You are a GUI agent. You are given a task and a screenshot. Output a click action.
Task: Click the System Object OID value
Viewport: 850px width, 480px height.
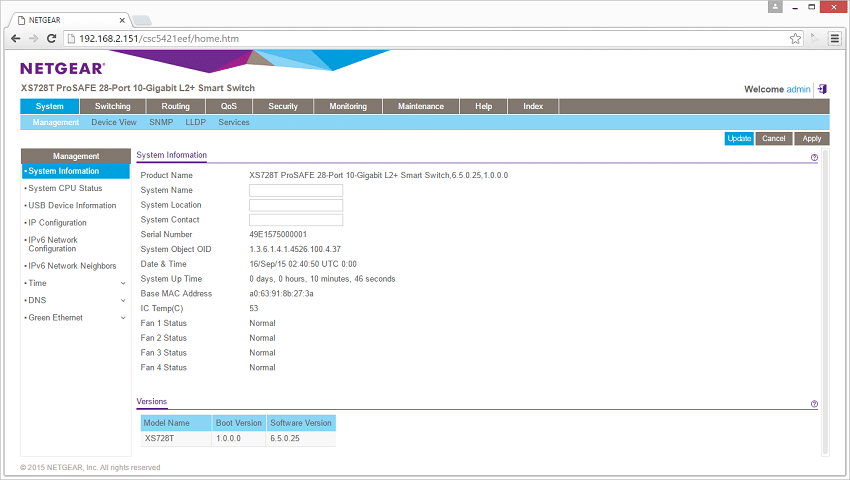(x=295, y=249)
